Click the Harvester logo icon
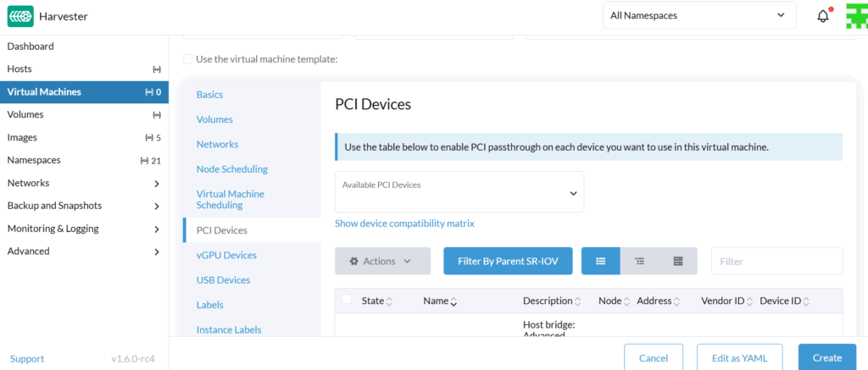The image size is (868, 370). tap(19, 16)
